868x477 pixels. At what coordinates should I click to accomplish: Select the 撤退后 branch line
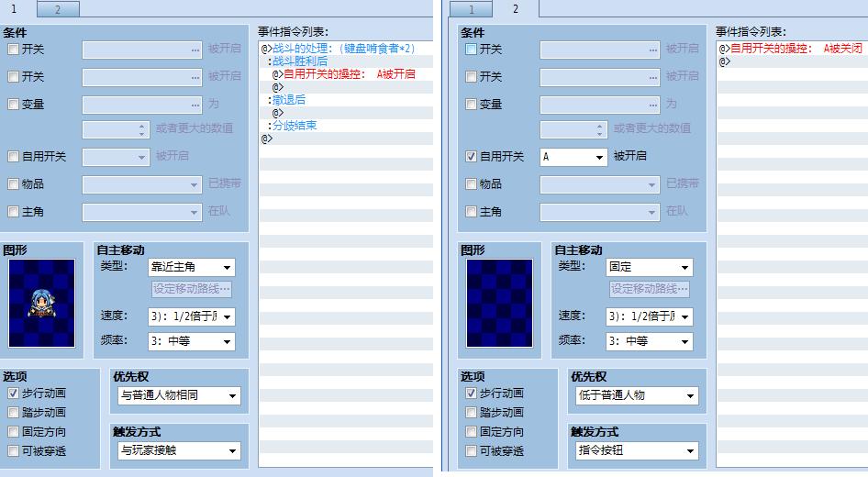coord(346,100)
